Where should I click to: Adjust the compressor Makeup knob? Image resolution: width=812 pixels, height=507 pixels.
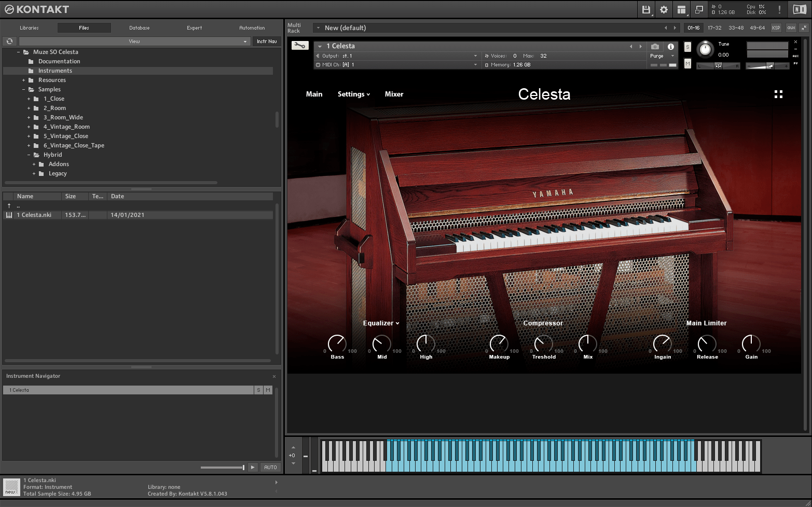(499, 344)
